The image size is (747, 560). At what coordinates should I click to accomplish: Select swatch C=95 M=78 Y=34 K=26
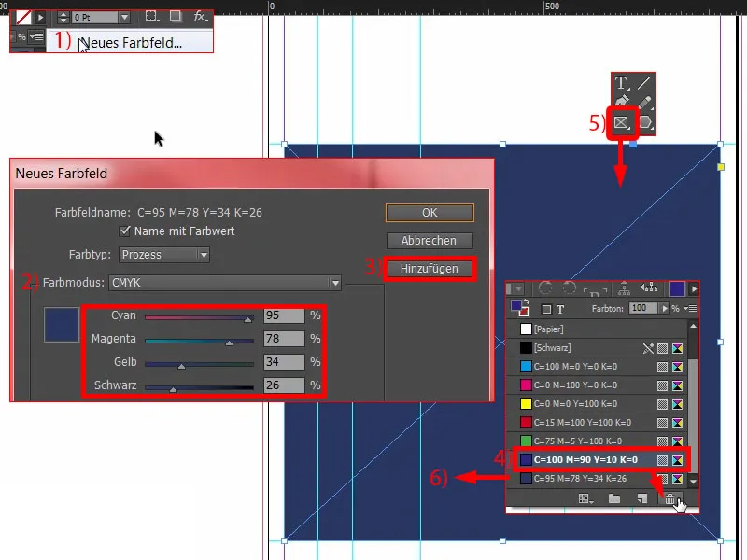tap(597, 479)
